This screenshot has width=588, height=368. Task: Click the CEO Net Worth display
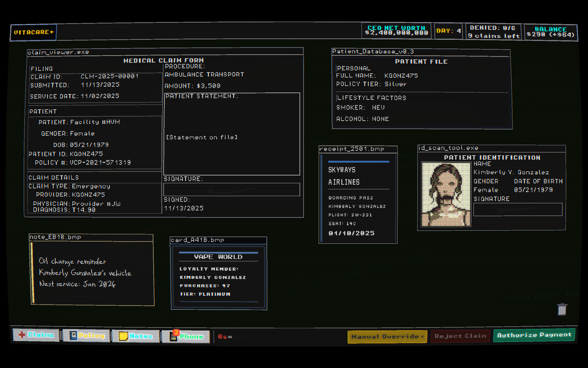(x=396, y=31)
